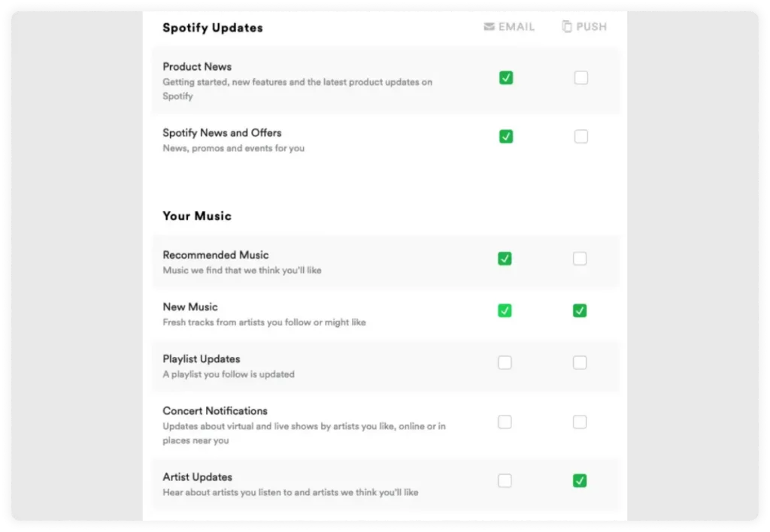Click the Spotify Updates section heading
Image resolution: width=770 pixels, height=532 pixels.
click(x=213, y=28)
